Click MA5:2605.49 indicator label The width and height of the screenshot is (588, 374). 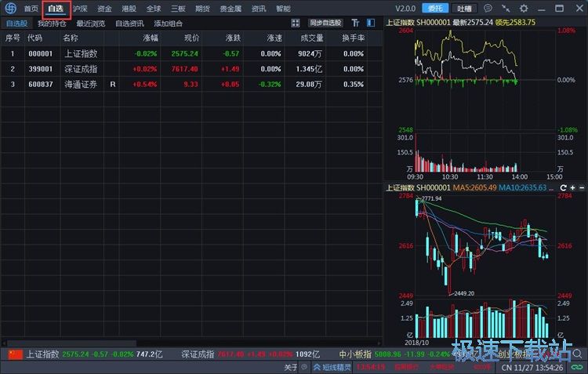pos(475,187)
